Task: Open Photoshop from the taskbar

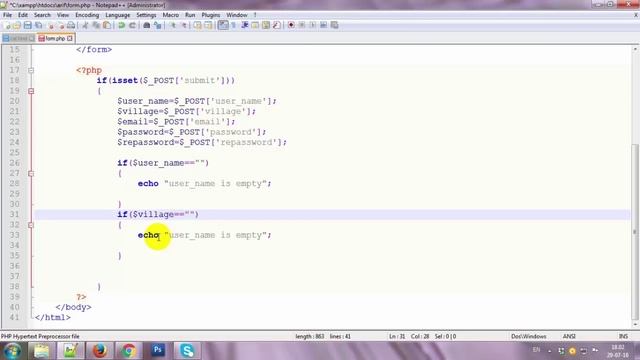Action: point(158,351)
